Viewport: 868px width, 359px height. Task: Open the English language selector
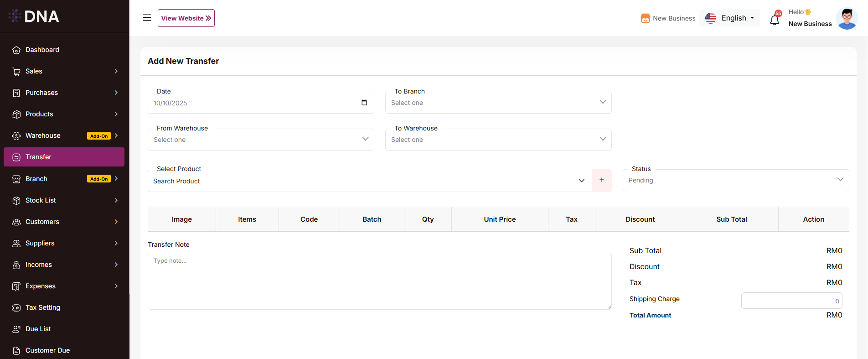pos(730,18)
